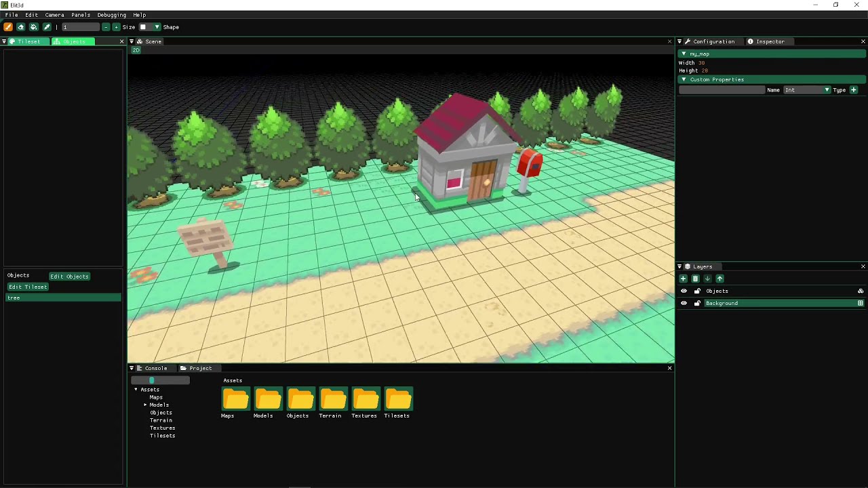Open the Int property type dropdown
Screen dimensions: 868x488
tap(806, 90)
